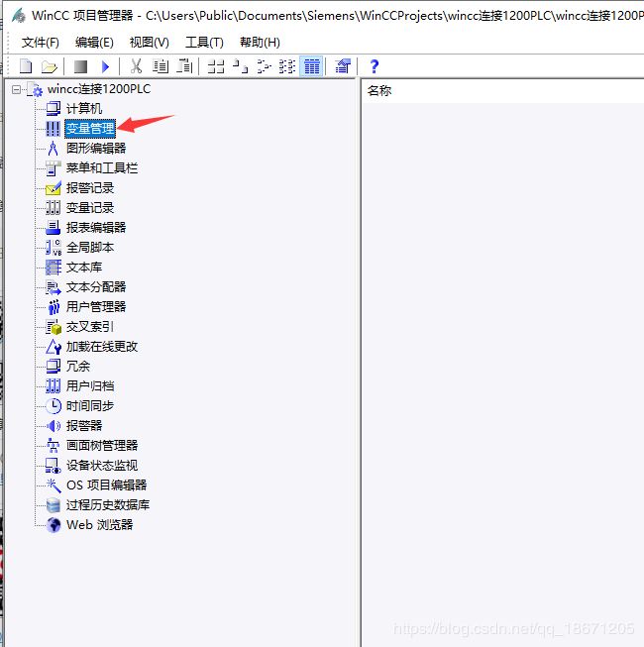Click the 计算机 computer icon
644x647 pixels.
54,109
